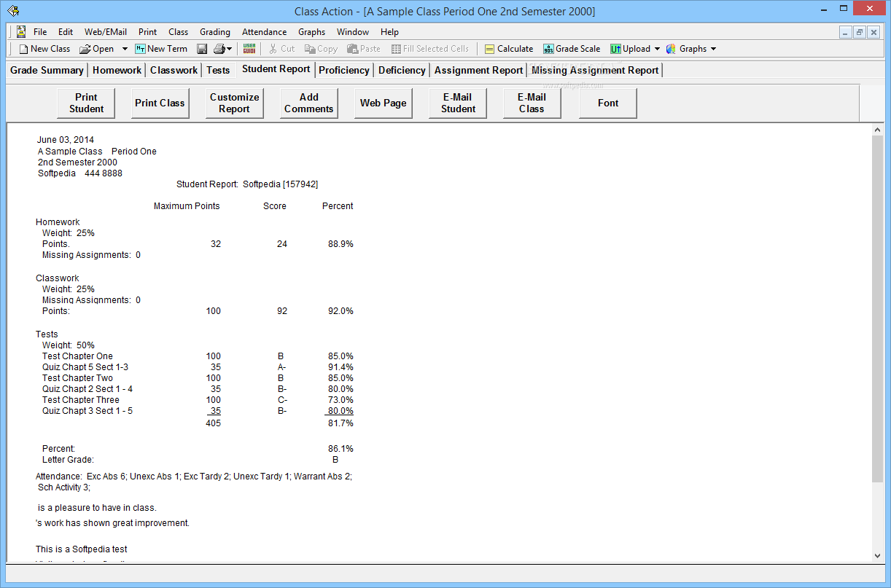
Task: Click the Test Chapter One row label
Action: pyautogui.click(x=77, y=356)
